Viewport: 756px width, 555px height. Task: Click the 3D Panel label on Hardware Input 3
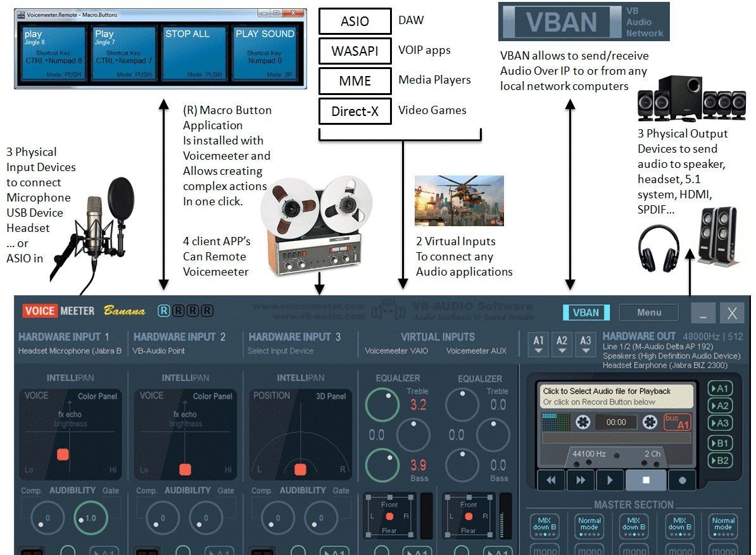click(x=331, y=396)
